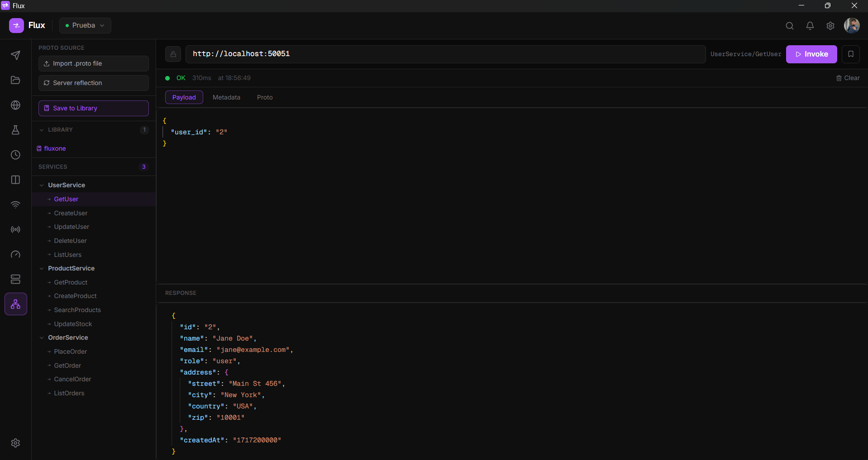Click inside the payload JSON editor
This screenshot has width=868, height=460.
click(x=512, y=196)
